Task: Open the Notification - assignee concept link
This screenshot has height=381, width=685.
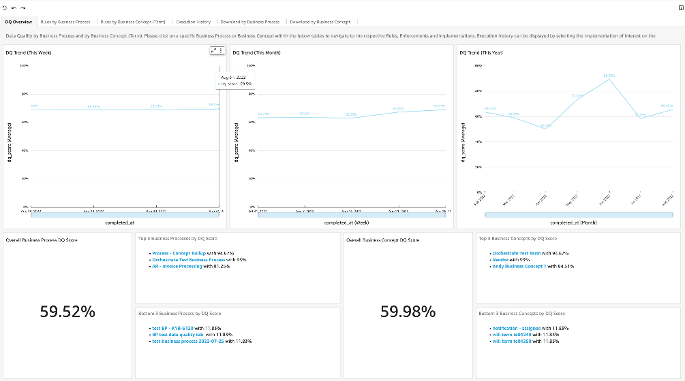Action: pos(516,328)
